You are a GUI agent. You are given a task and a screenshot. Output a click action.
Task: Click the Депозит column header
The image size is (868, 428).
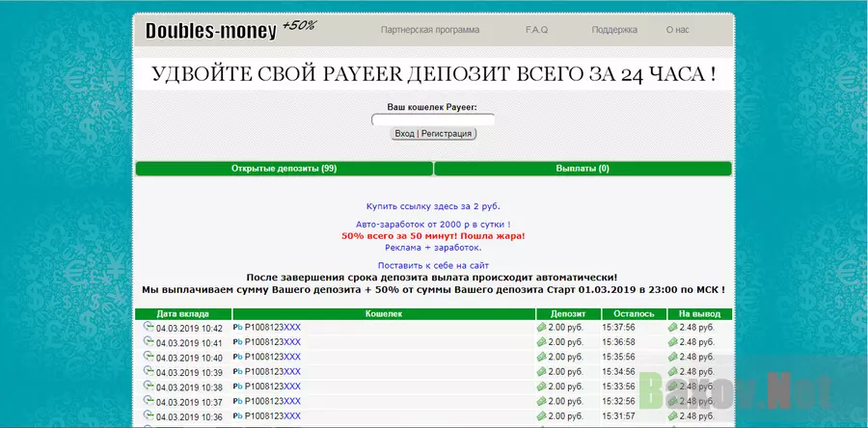(x=568, y=314)
